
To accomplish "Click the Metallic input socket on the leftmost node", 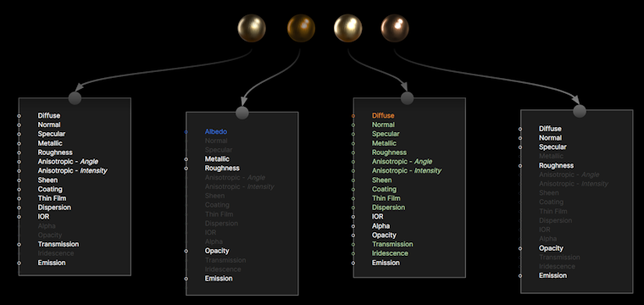I will pos(19,143).
